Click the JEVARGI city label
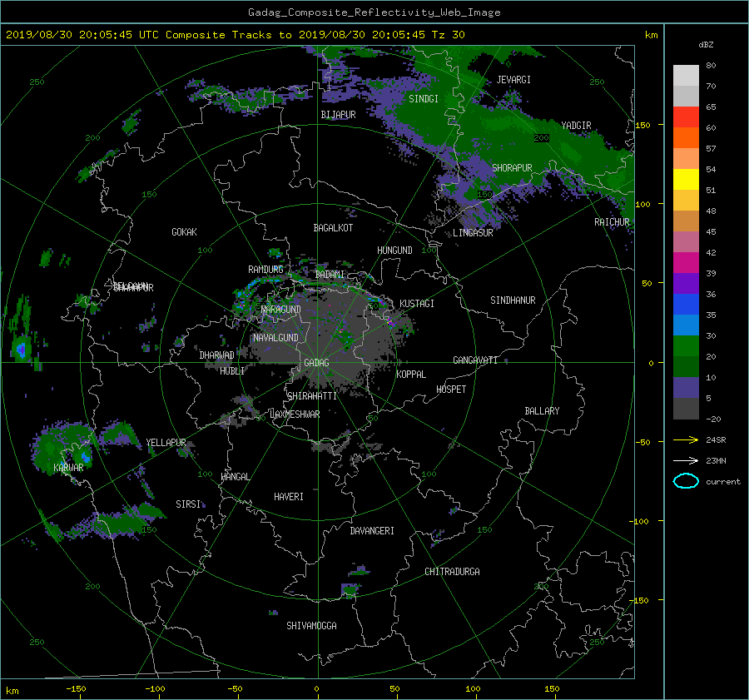This screenshot has height=700, width=749. click(x=513, y=80)
